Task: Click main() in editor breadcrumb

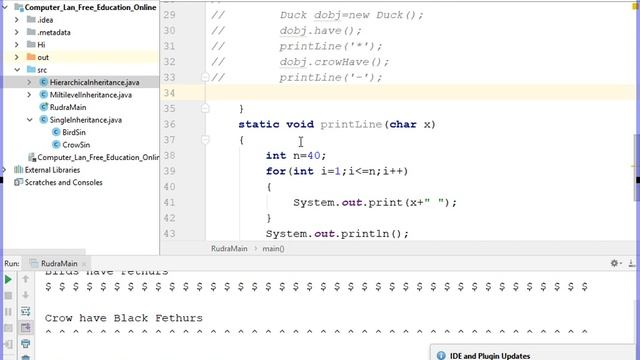Action: click(273, 249)
